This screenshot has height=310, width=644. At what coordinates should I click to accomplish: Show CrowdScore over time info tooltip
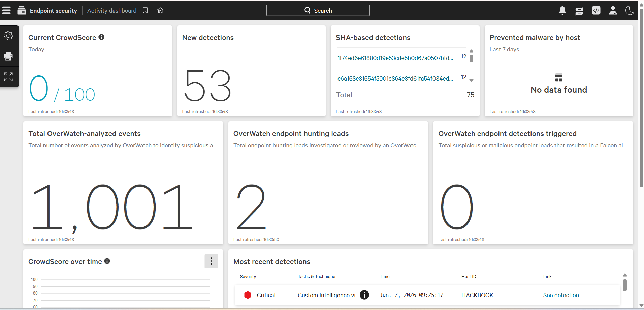[107, 261]
